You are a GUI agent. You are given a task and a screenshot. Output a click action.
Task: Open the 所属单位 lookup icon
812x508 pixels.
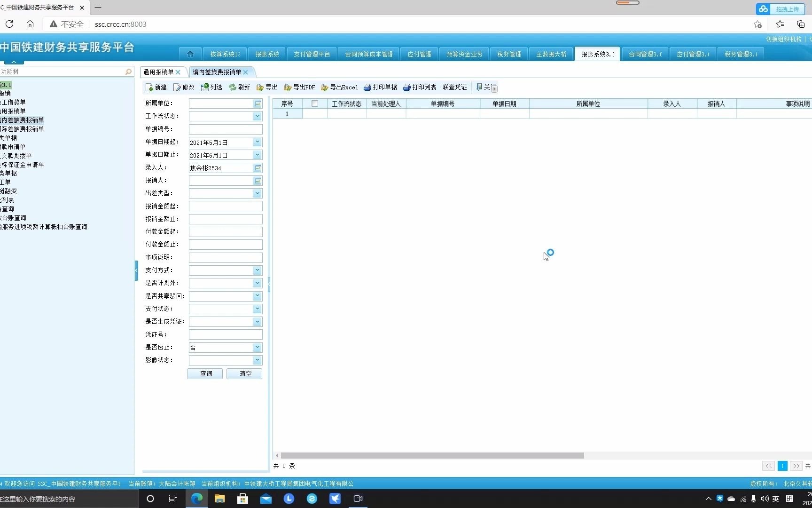(x=258, y=103)
